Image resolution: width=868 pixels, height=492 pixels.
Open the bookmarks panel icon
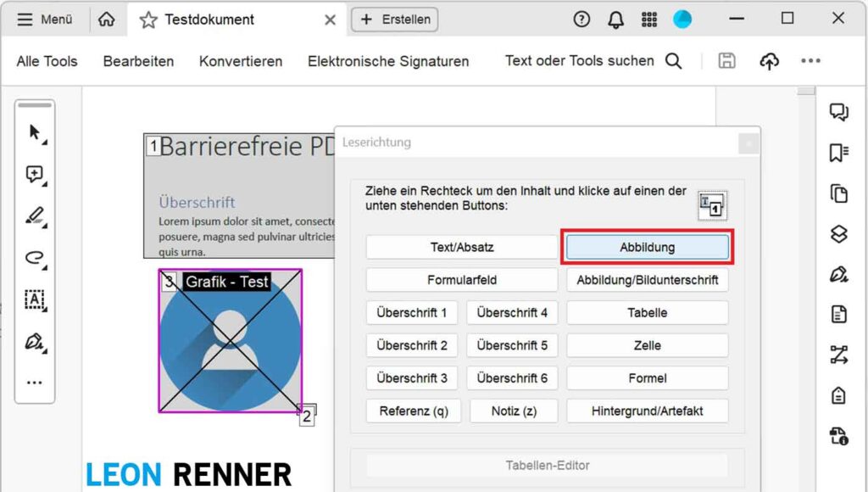coord(838,153)
